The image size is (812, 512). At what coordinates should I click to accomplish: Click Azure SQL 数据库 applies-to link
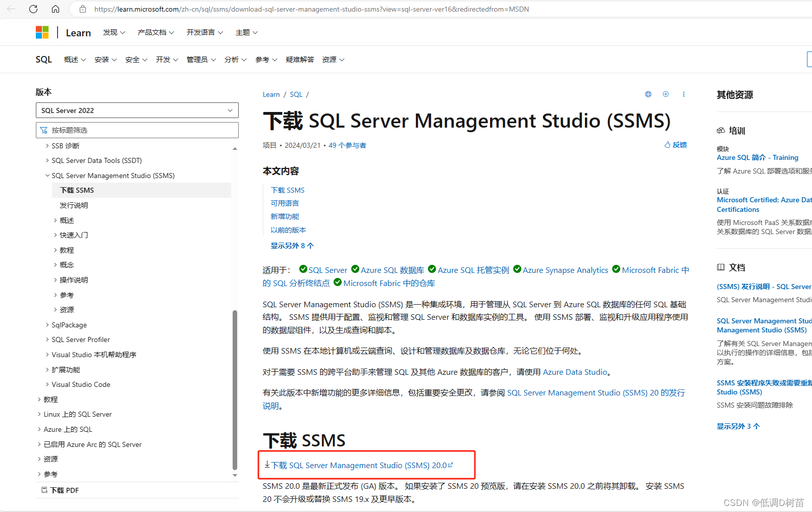(x=392, y=270)
